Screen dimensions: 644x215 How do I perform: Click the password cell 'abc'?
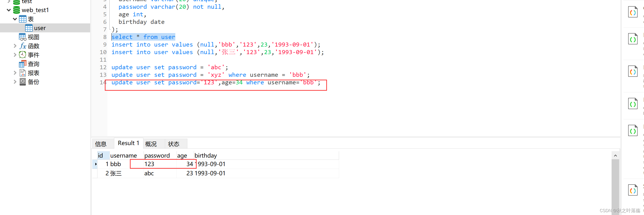pos(160,173)
